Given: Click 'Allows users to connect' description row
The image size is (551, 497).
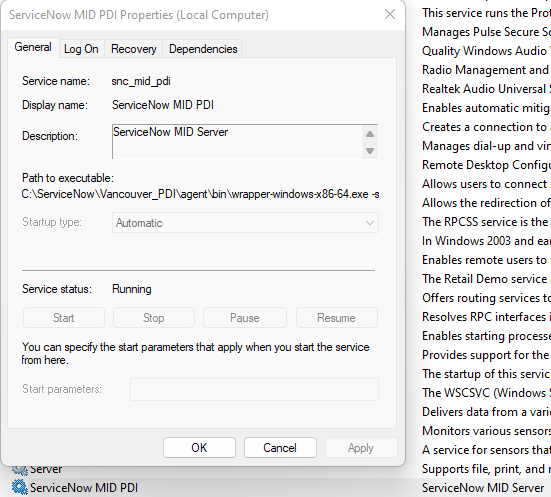Looking at the screenshot, I should coord(486,183).
